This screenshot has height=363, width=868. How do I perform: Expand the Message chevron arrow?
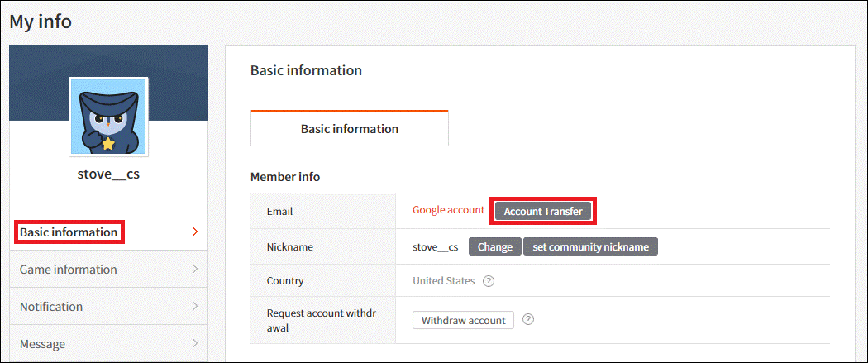click(195, 343)
